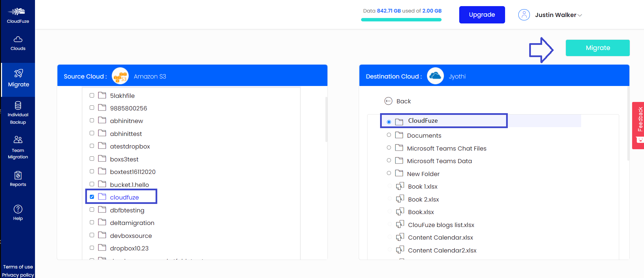Check the abhinitnew folder checkbox
The image size is (644, 278).
pyautogui.click(x=92, y=120)
